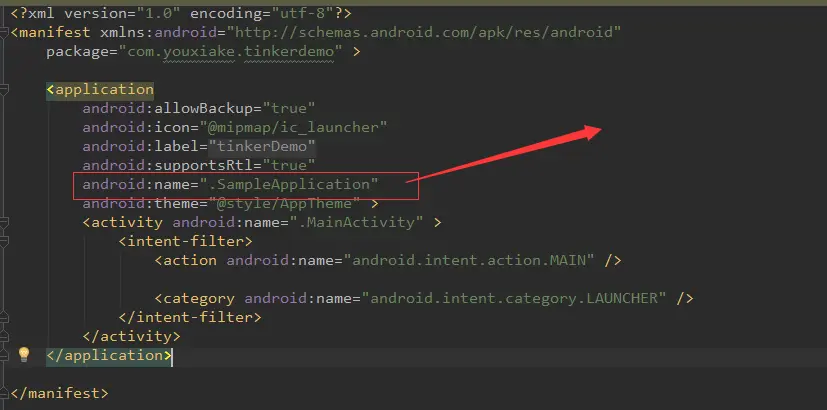Collapse the opening application tag fold marker
Viewport: 827px width, 410px height.
(4, 90)
